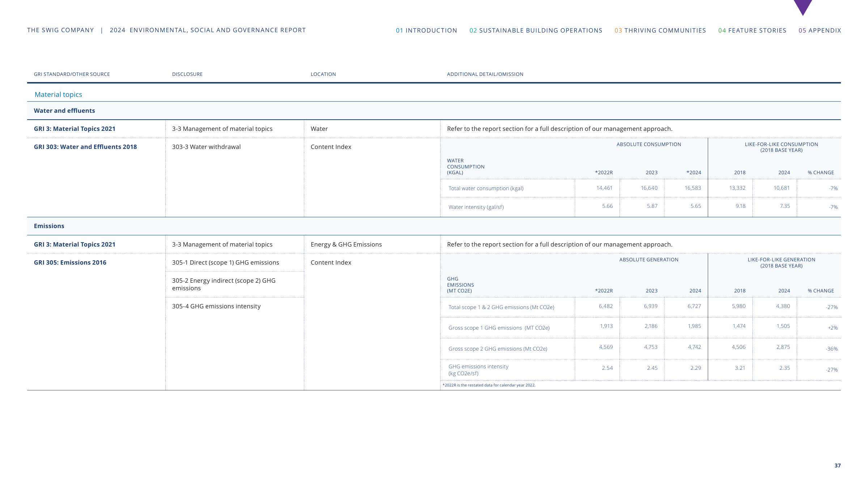
Task: Click Water intensity (gal/sf) row label
Action: (x=476, y=207)
